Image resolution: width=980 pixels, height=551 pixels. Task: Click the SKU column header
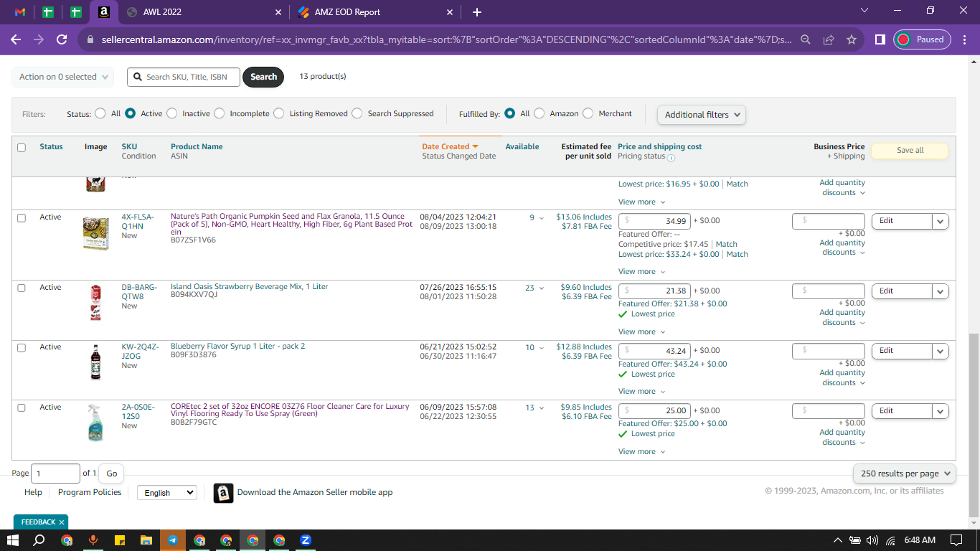pos(129,146)
